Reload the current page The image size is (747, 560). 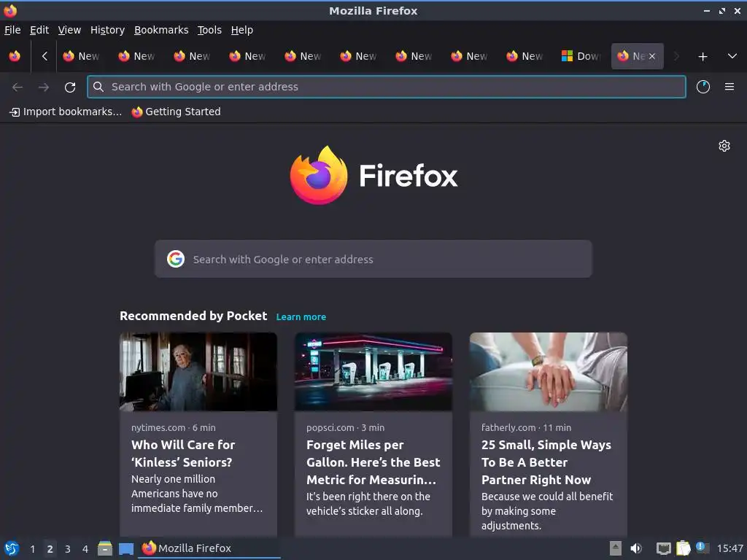point(70,87)
